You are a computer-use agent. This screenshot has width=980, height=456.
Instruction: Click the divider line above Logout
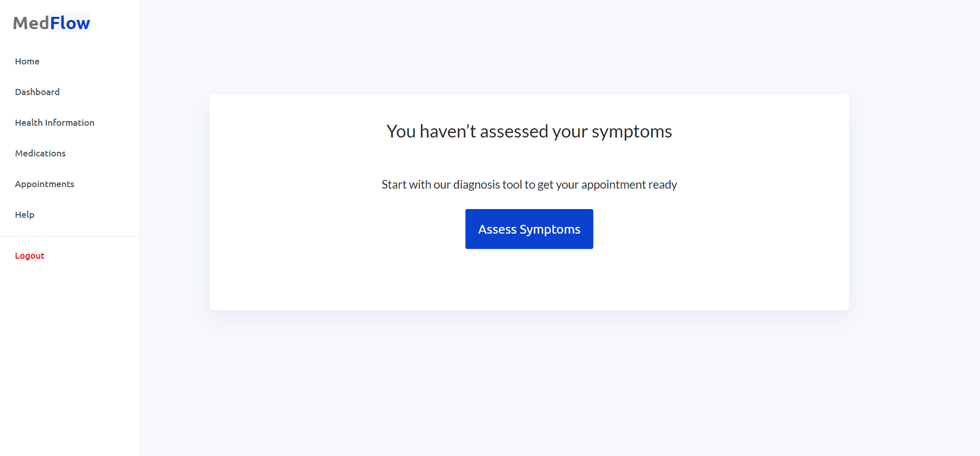pyautogui.click(x=69, y=236)
